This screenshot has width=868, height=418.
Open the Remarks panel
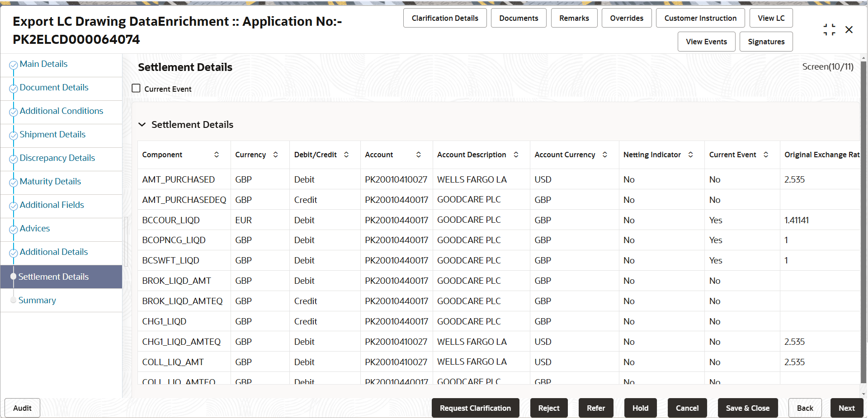pos(574,18)
